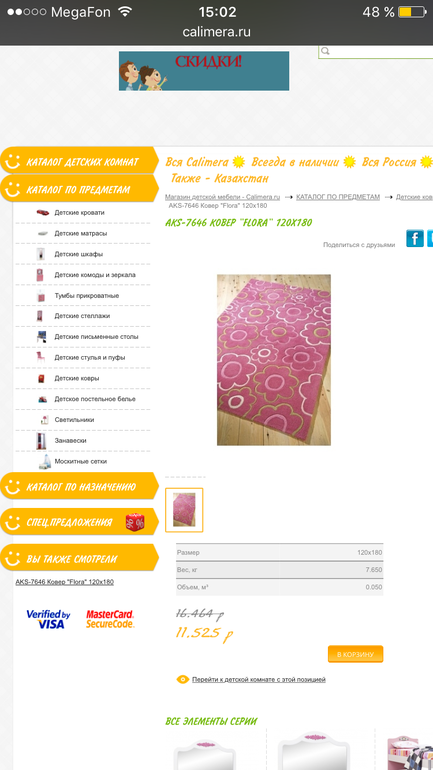Expand Каталог детских комнат section
Viewport: 433px width, 770px height.
(x=80, y=162)
